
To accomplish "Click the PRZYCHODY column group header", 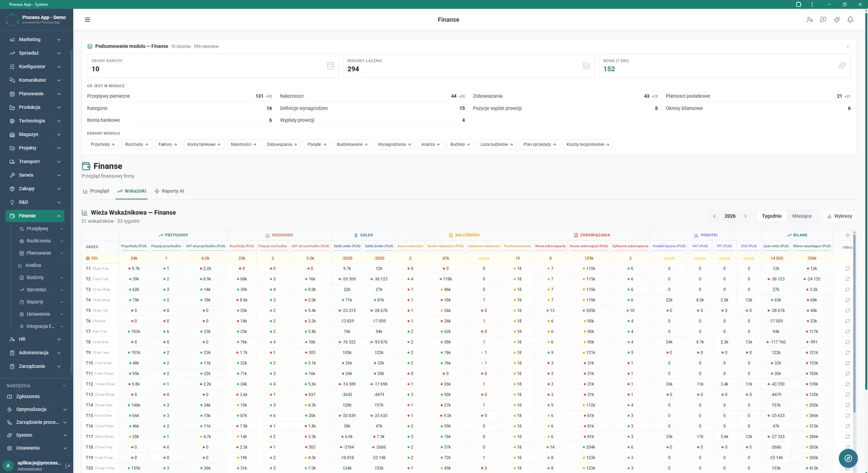I will [x=173, y=235].
